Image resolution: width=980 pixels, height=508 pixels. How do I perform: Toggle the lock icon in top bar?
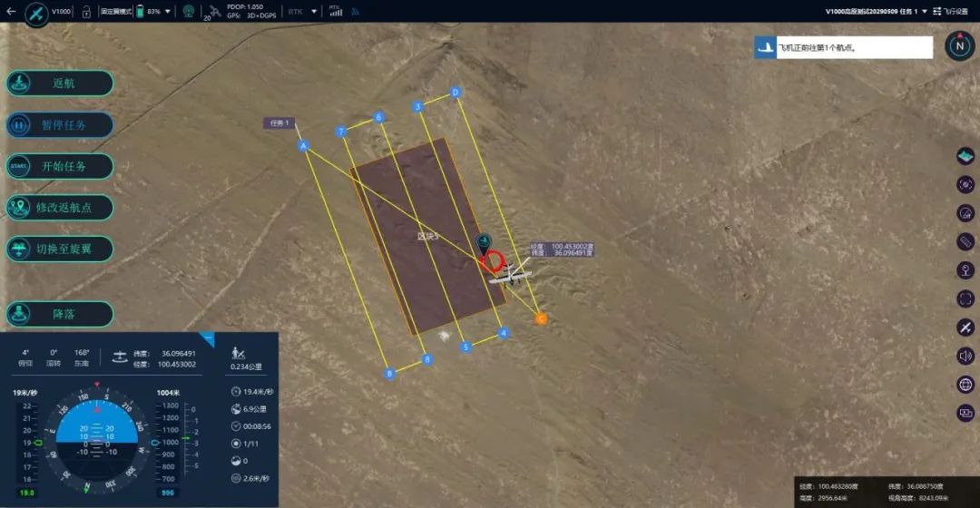tap(86, 12)
